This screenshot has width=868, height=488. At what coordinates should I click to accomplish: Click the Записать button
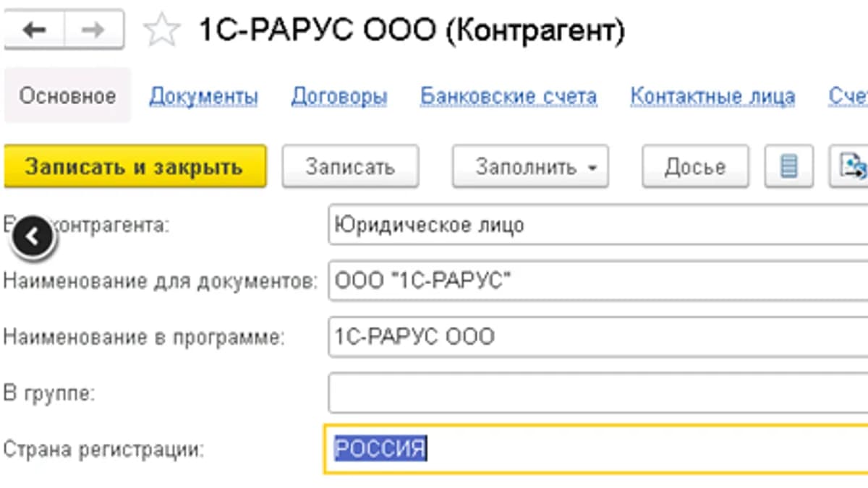pos(350,167)
